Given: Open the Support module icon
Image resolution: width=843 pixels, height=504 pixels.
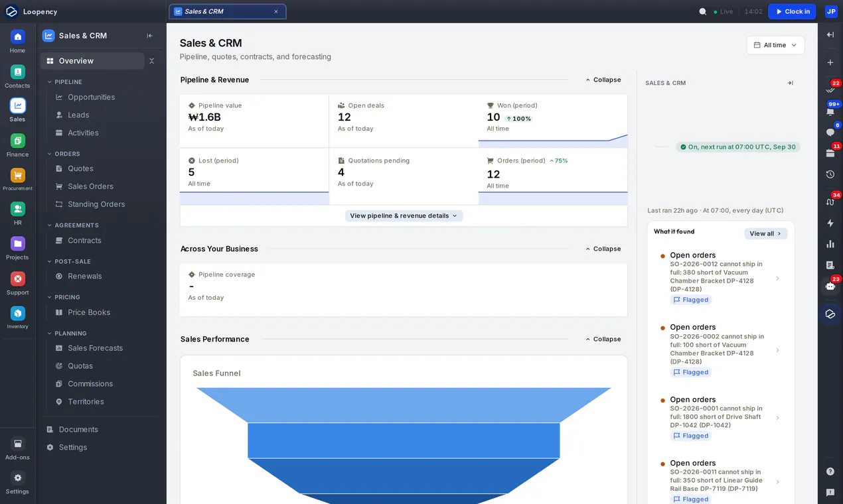Looking at the screenshot, I should (x=18, y=279).
